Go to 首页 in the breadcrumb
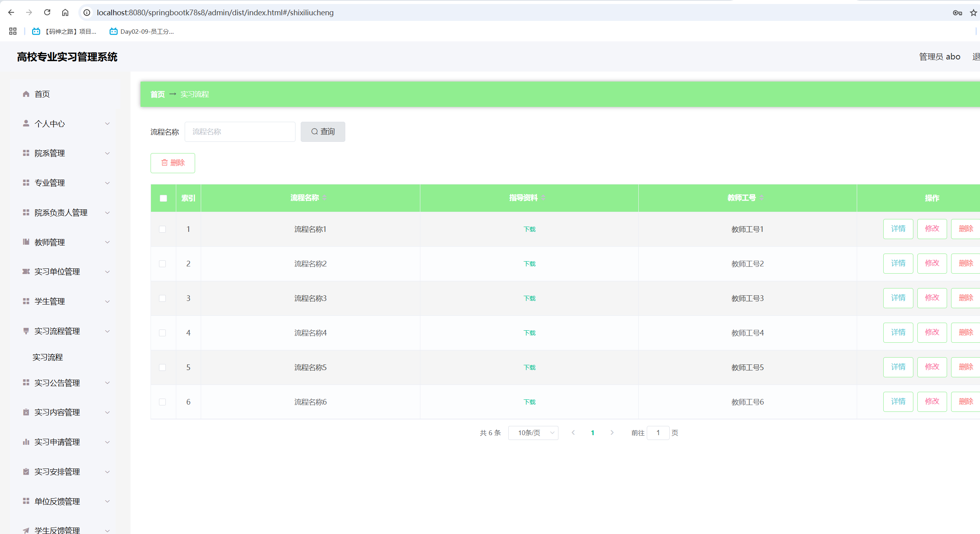980x534 pixels. pos(157,94)
